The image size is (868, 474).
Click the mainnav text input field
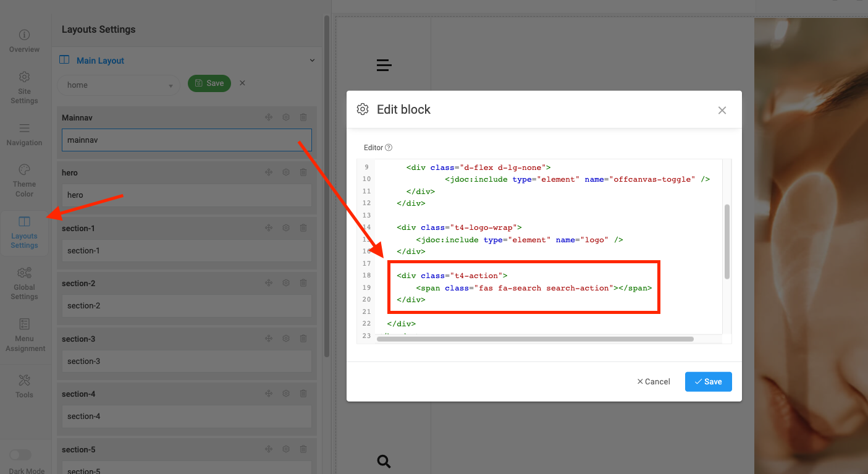[187, 140]
